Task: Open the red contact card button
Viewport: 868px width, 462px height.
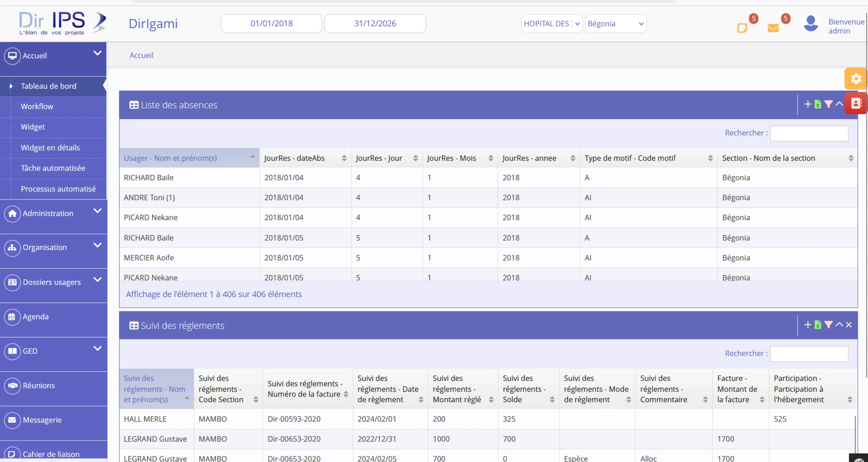Action: [x=856, y=103]
